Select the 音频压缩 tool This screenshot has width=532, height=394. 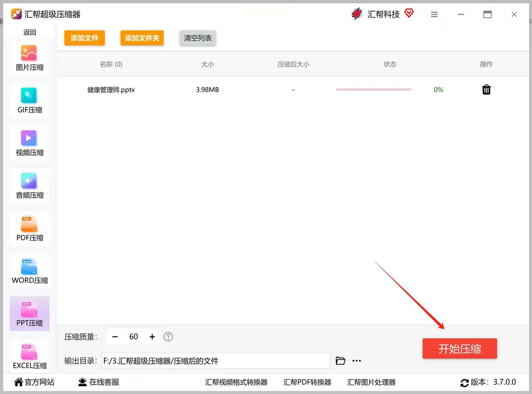(29, 186)
